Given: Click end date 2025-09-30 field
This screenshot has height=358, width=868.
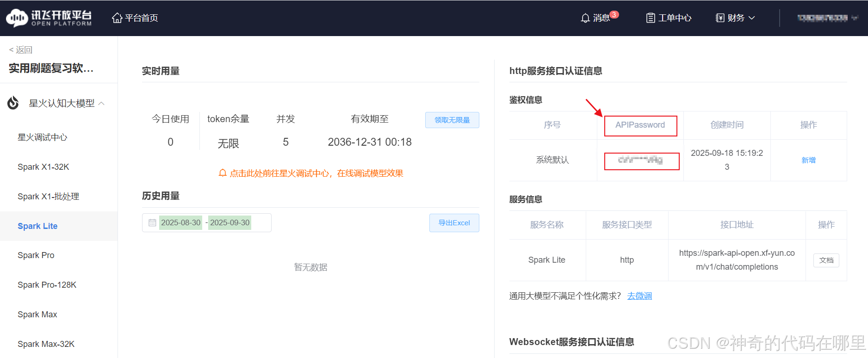Looking at the screenshot, I should pyautogui.click(x=229, y=222).
